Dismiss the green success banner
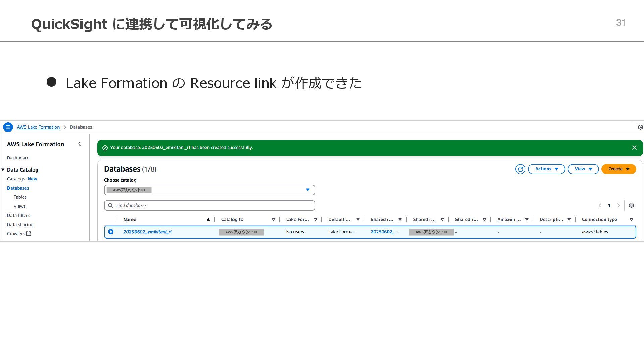The width and height of the screenshot is (644, 362). pyautogui.click(x=634, y=148)
